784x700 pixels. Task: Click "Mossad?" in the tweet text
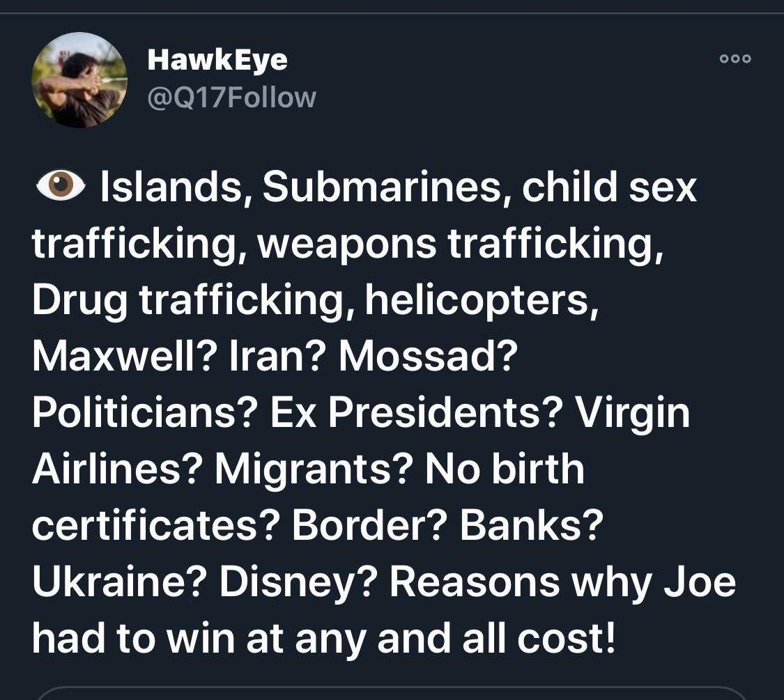tap(429, 356)
